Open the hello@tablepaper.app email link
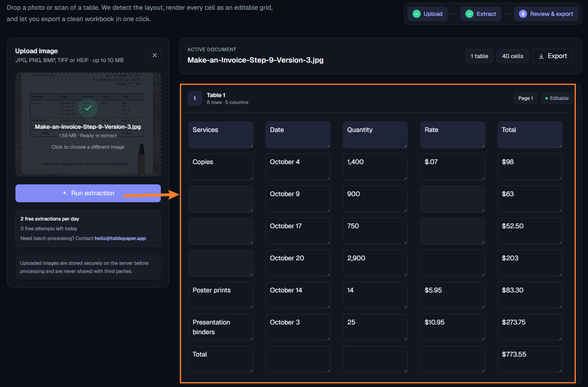Viewport: 588px width, 387px height. point(120,238)
